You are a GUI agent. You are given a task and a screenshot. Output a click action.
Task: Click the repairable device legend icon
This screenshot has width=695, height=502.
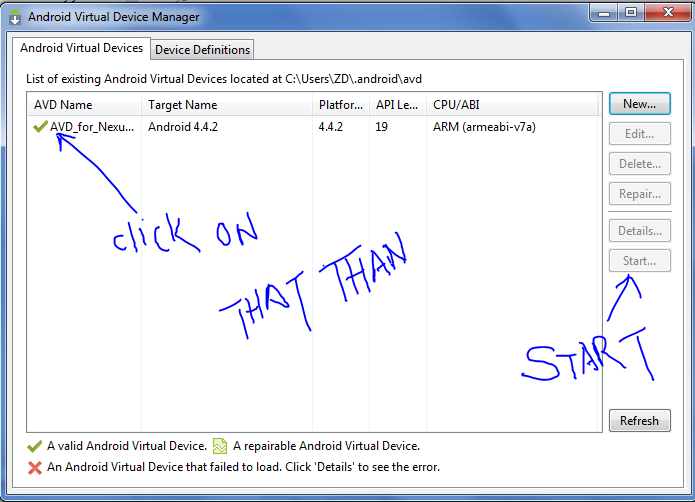(220, 446)
